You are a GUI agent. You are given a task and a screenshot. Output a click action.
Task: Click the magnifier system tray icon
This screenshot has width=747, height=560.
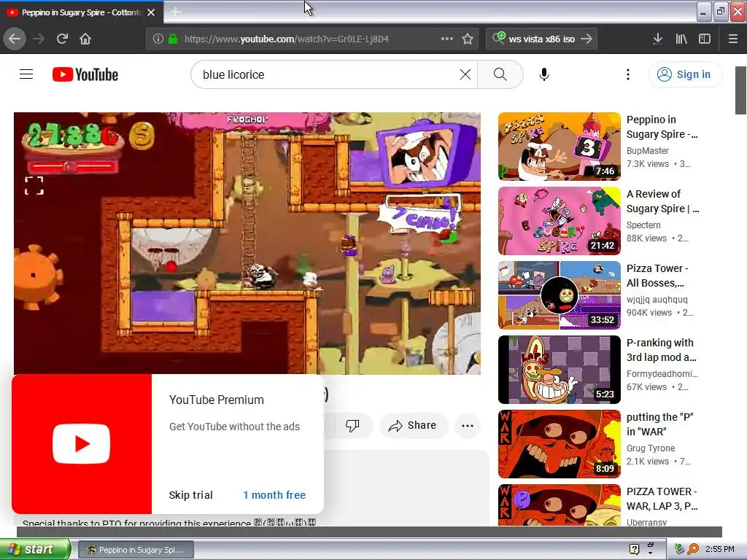(693, 549)
